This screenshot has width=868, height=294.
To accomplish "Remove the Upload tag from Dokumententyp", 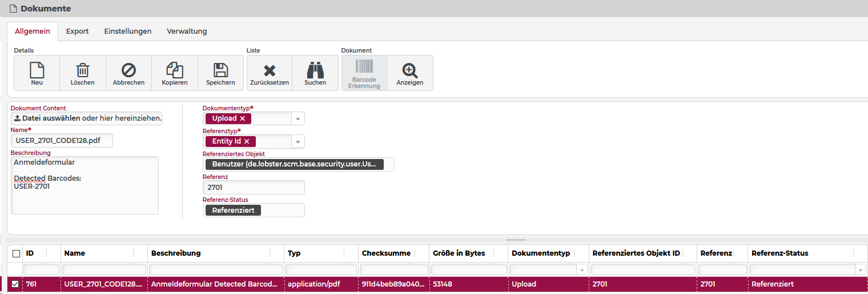I will 243,118.
